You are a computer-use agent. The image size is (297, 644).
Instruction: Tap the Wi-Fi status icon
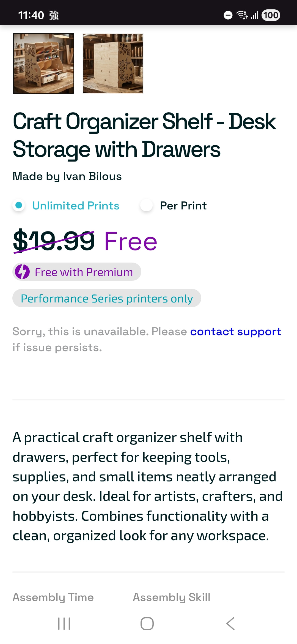coord(242,15)
